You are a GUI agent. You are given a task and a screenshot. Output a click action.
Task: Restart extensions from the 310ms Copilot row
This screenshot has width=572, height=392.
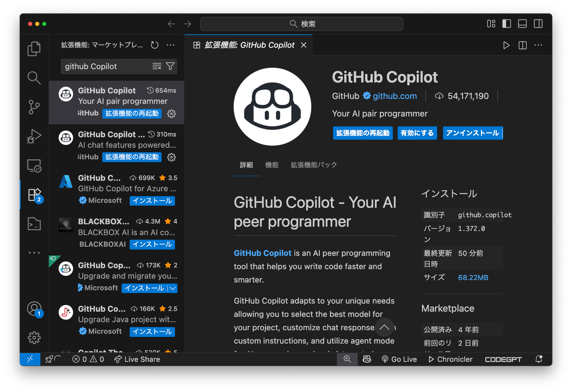[132, 157]
